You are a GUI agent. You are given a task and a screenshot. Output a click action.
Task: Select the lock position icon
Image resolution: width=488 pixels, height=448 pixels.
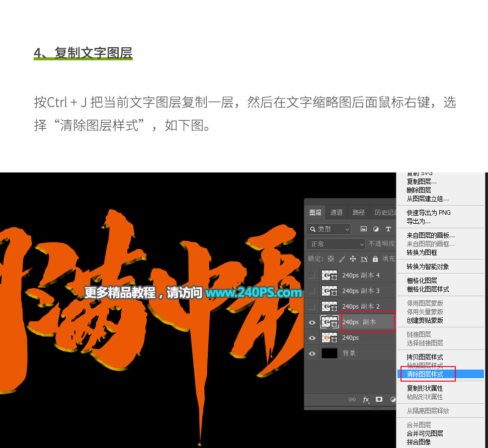coord(353,259)
